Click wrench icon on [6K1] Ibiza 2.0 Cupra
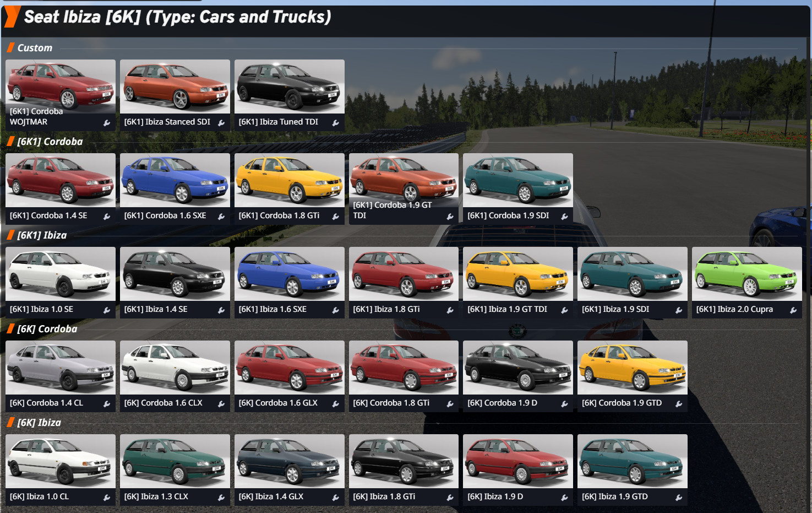Image resolution: width=812 pixels, height=513 pixels. [794, 310]
